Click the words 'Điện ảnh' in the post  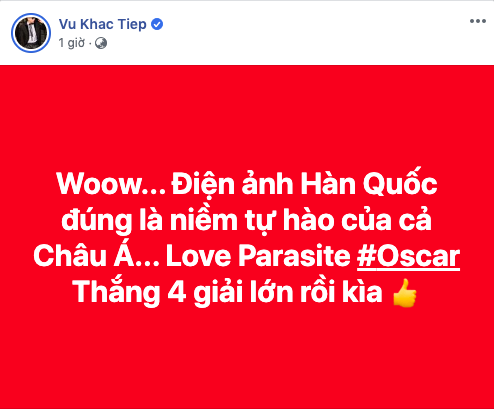click(233, 184)
